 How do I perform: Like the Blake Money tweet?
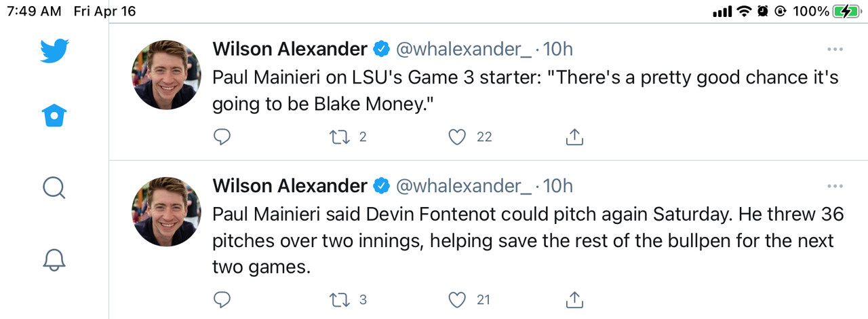pos(458,137)
